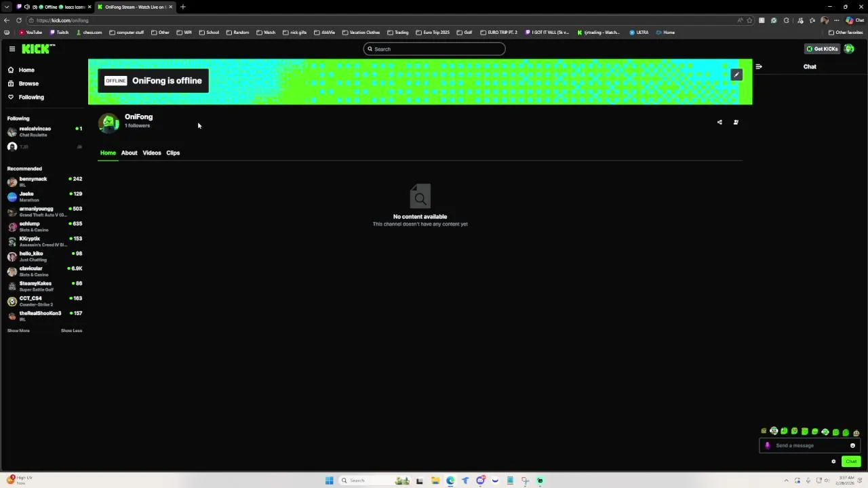Open armaniyoungg recommended channel

(x=44, y=211)
